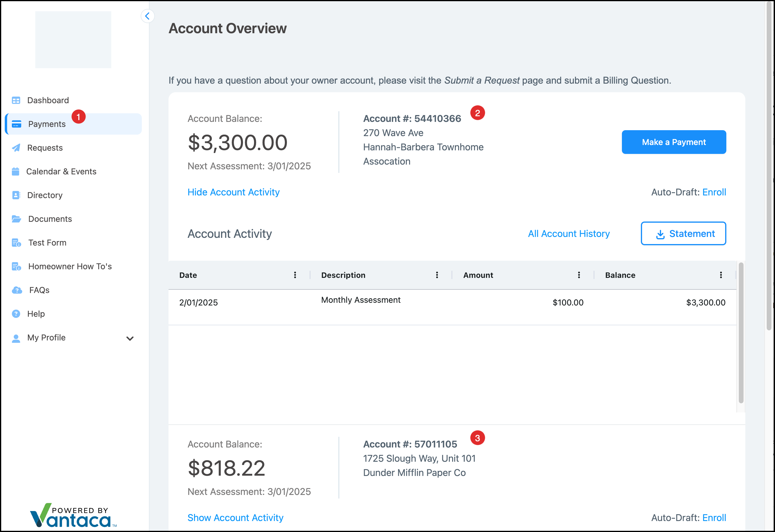Hide Account Activity for account 54410366
This screenshot has height=532, width=775.
(234, 192)
